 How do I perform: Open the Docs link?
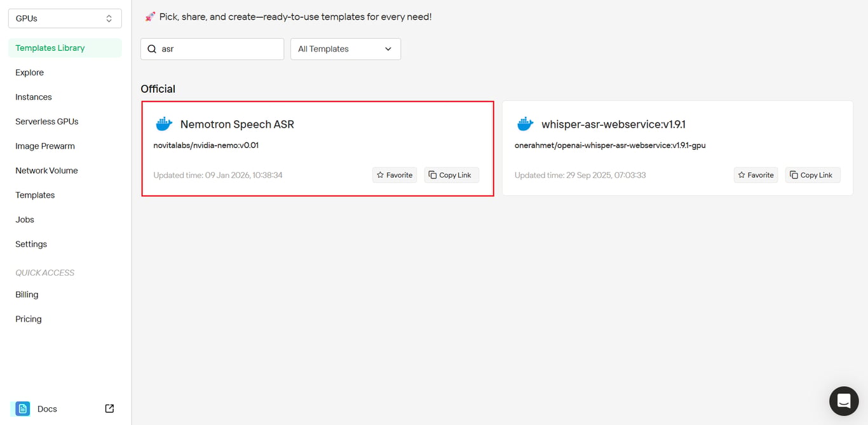(47, 409)
